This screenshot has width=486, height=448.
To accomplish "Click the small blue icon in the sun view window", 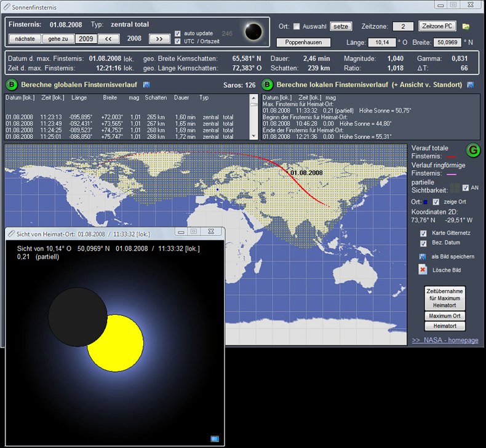I will 215,439.
